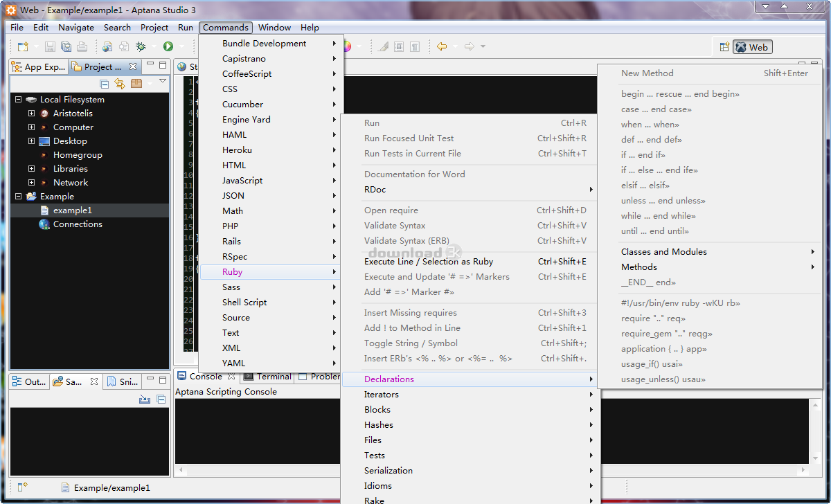Click the console horizontal scrollbar left arrow
The image size is (831, 504).
(x=180, y=471)
